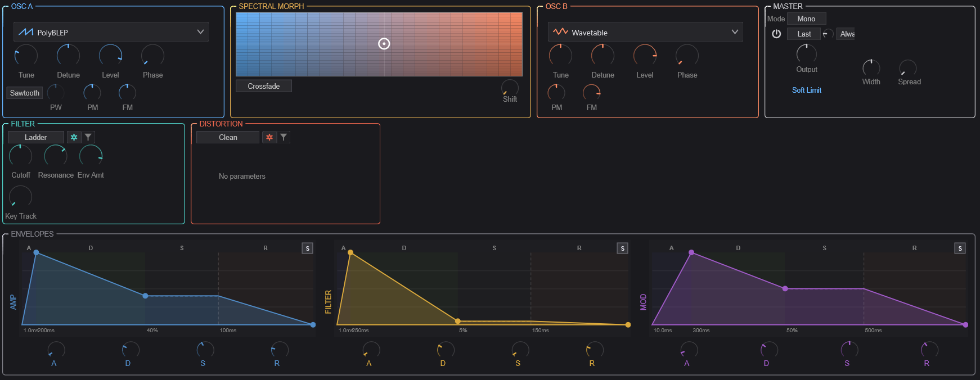Click the filter Cutoff knob

coord(21,156)
